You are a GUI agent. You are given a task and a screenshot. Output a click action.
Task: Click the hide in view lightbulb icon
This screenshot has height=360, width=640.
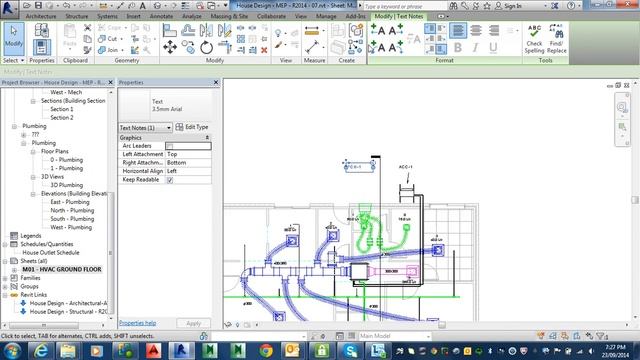coord(278,33)
